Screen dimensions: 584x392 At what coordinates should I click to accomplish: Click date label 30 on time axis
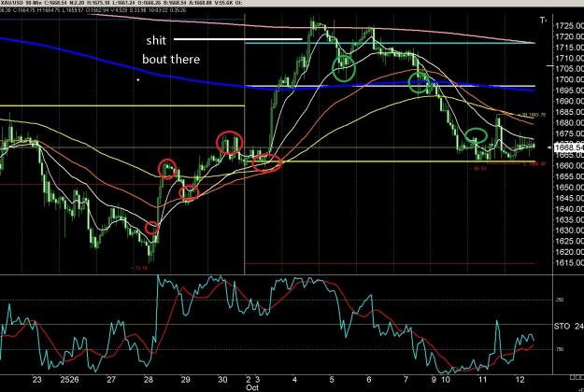click(x=222, y=380)
